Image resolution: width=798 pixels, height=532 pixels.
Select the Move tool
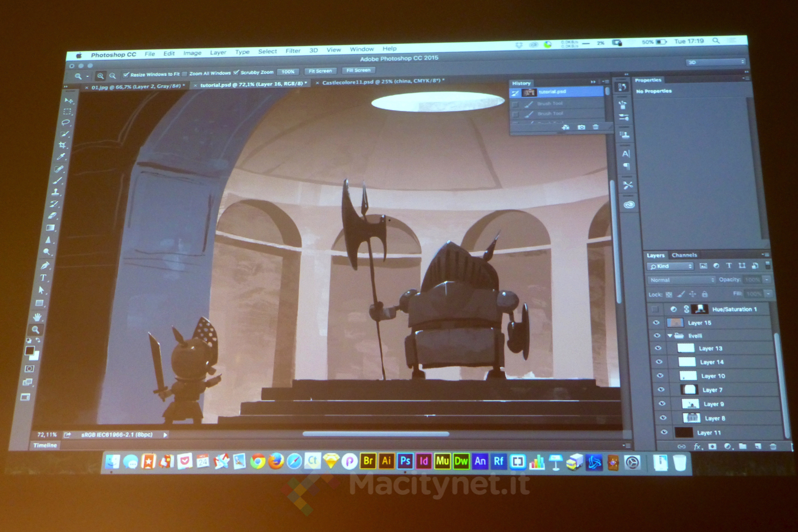pos(69,101)
